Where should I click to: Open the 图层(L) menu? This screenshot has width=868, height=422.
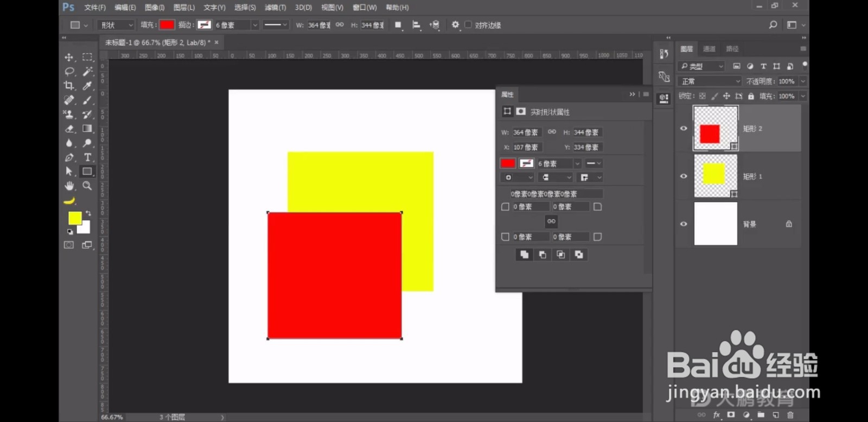point(184,8)
